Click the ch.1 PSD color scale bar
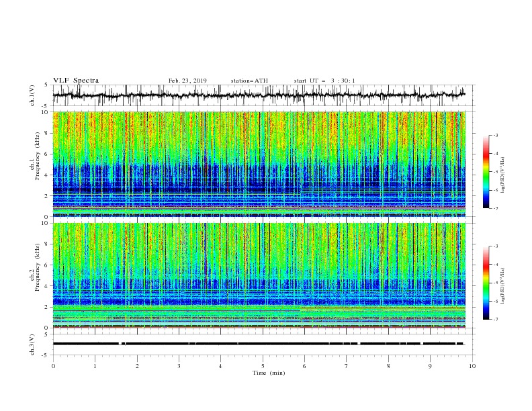Viewport: 532px width, 411px height. click(x=486, y=172)
